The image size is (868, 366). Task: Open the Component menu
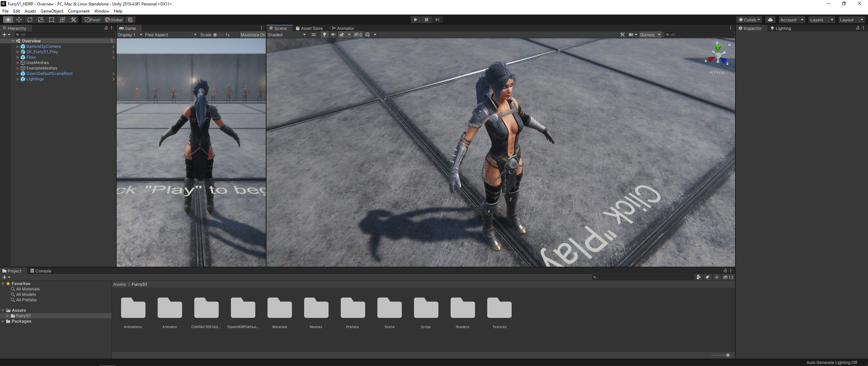79,11
